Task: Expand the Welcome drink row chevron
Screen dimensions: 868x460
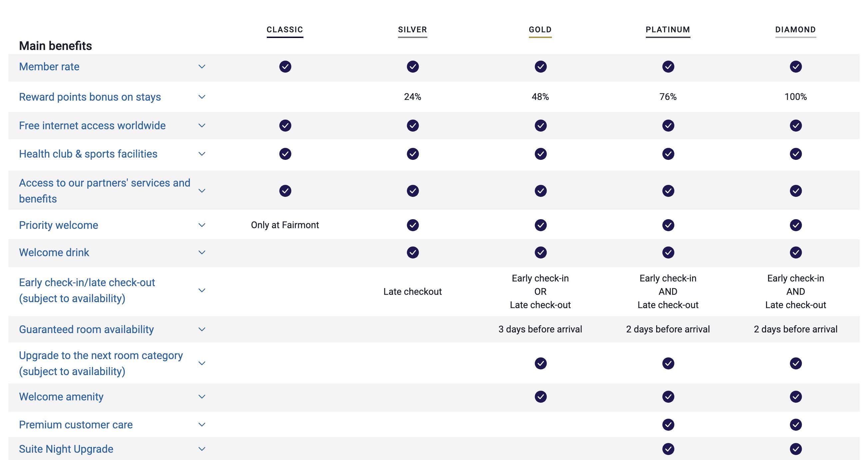Action: click(202, 252)
